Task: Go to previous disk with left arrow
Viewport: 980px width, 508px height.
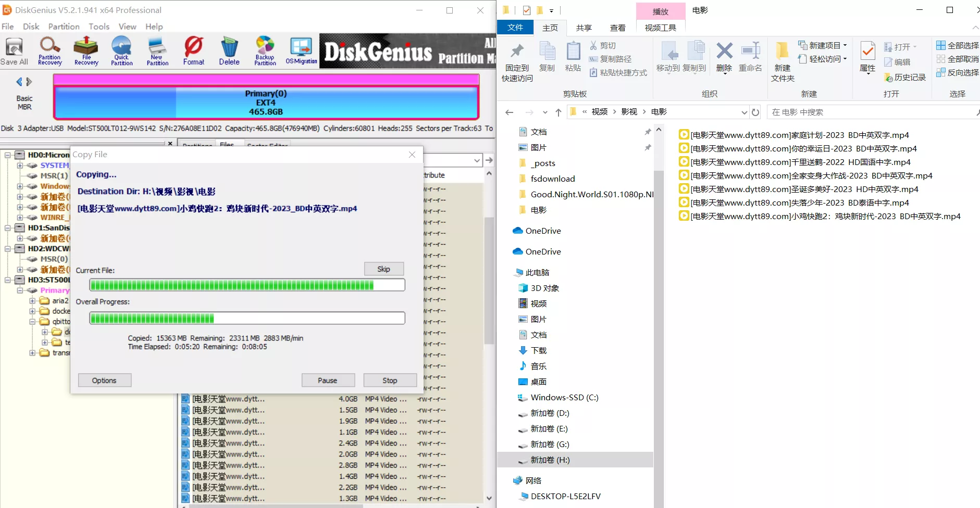Action: [x=19, y=82]
